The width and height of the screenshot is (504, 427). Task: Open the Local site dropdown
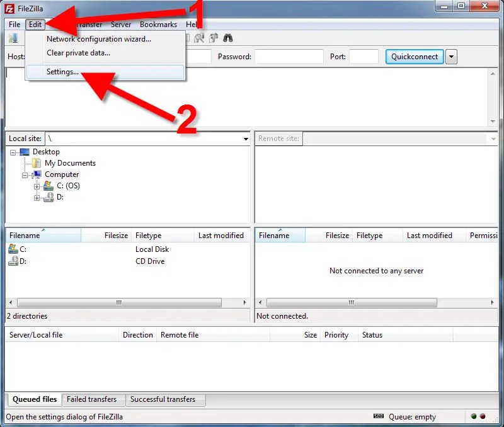click(246, 138)
